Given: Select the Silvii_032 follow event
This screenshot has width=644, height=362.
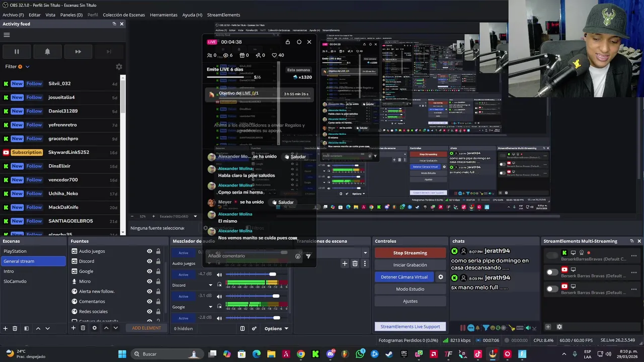Looking at the screenshot, I should coord(61,83).
